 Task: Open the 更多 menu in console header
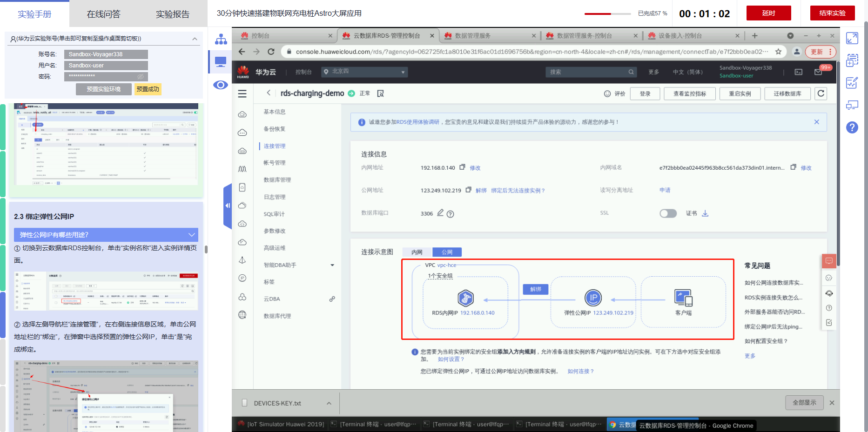click(653, 72)
